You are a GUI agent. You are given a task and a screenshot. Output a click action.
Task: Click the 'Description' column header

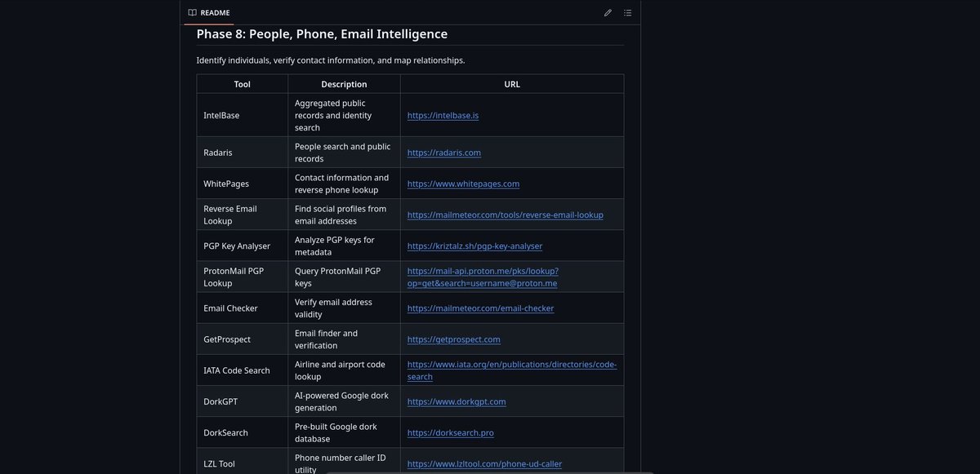344,84
